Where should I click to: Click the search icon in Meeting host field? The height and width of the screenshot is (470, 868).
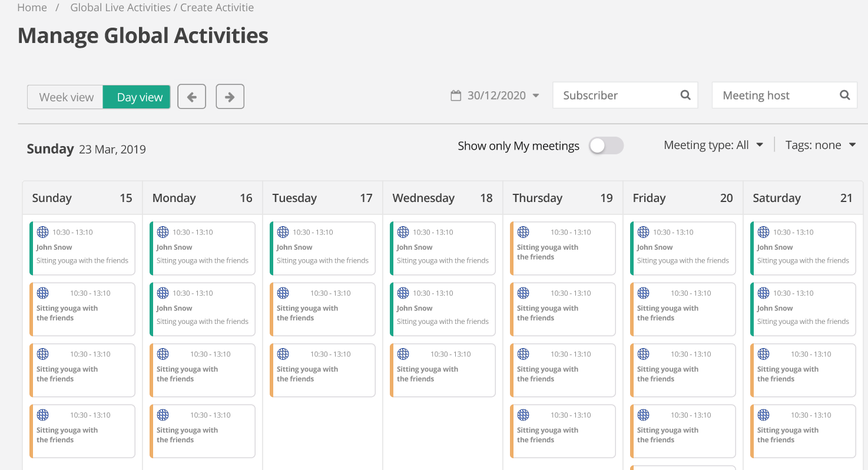(844, 95)
